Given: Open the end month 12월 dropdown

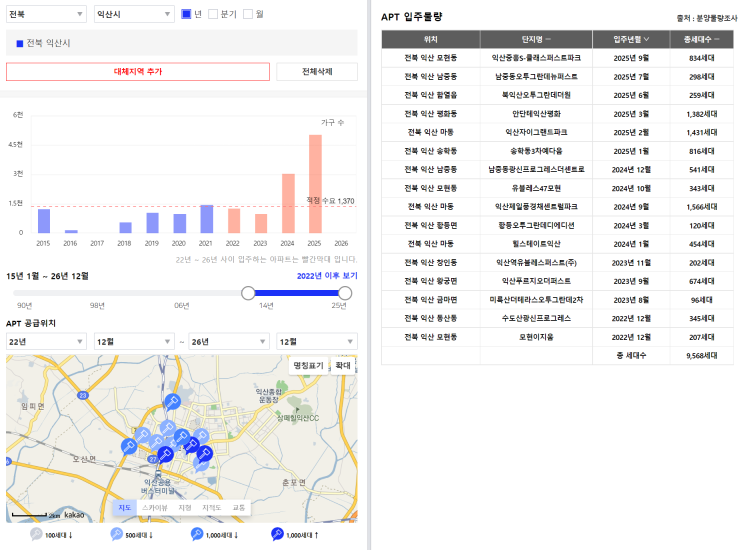Looking at the screenshot, I should pyautogui.click(x=317, y=342).
